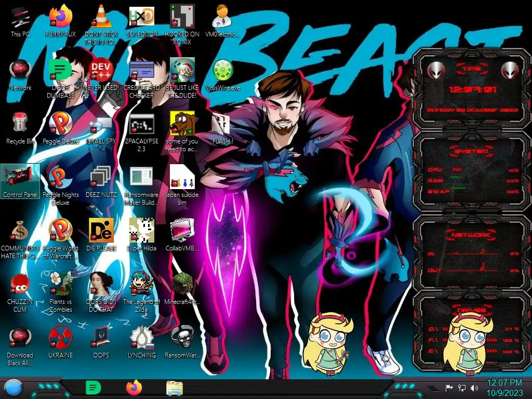This screenshot has width=532, height=399.
Task: Open the CREDIT CARD CHECKER shortcut
Action: 141,78
